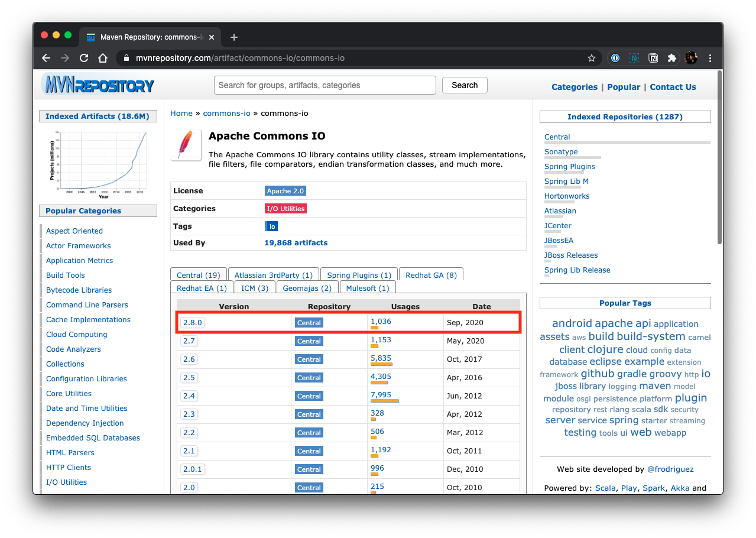This screenshot has height=538, width=756.
Task: Focus the artifact search input field
Action: coord(325,85)
